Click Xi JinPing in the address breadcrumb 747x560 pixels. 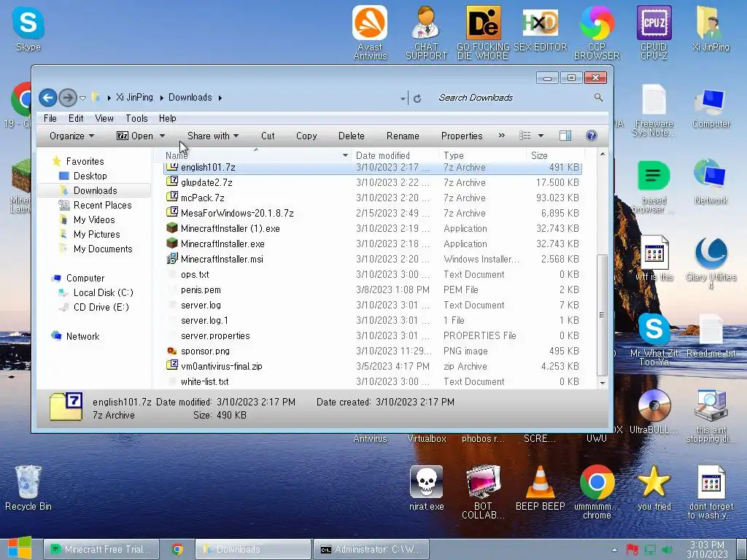134,97
